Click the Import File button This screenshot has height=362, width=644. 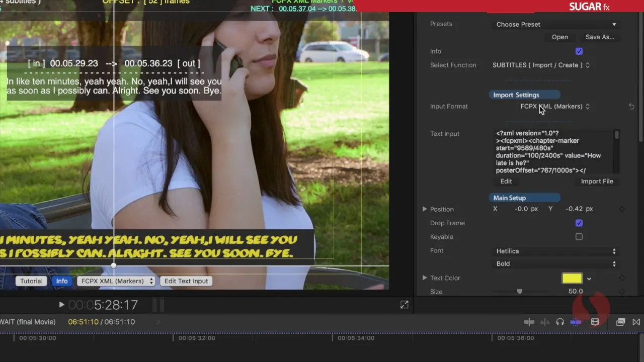coord(597,182)
